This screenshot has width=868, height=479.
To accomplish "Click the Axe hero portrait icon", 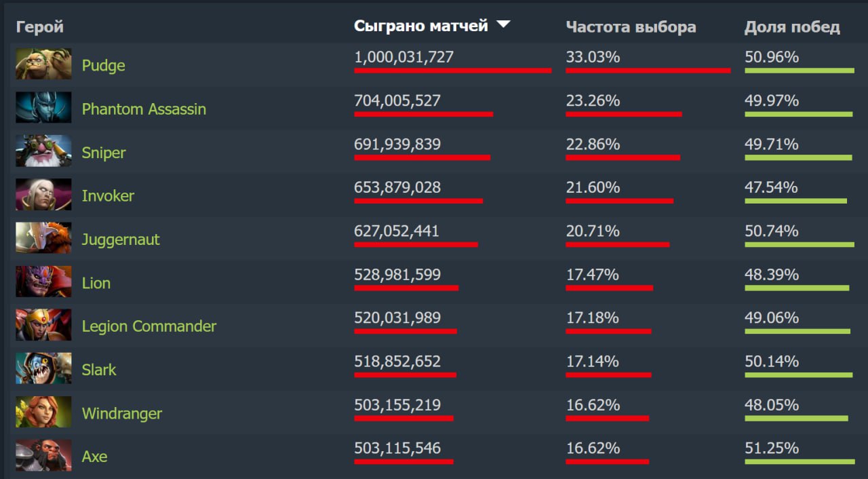I will [43, 455].
